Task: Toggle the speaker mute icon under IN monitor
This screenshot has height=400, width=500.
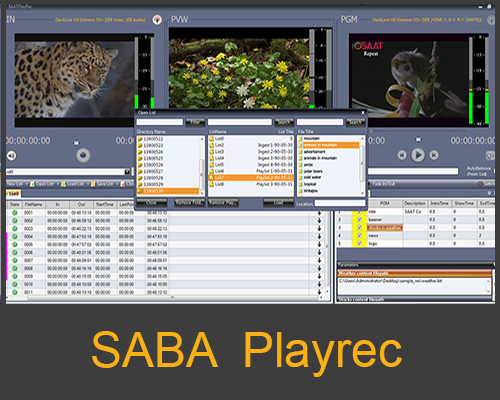Action: click(12, 156)
